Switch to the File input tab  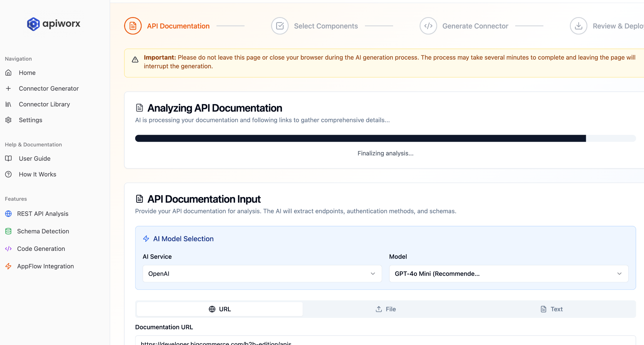tap(385, 309)
